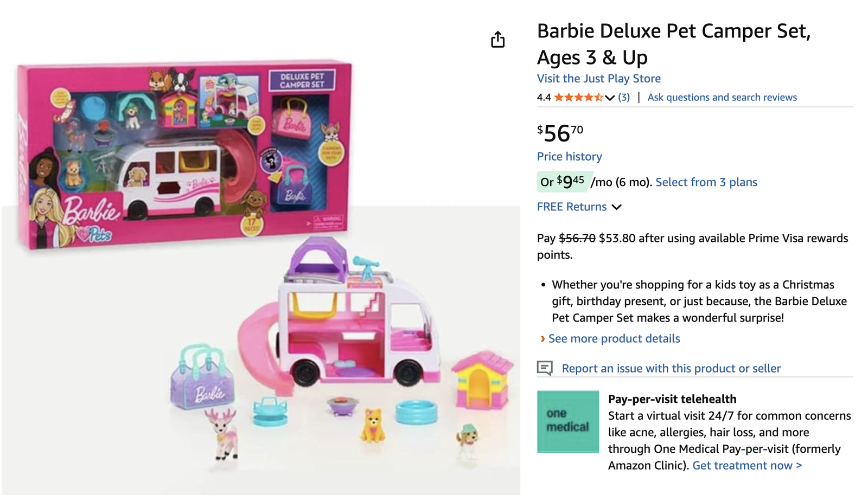Click the share icon above product image
The height and width of the screenshot is (500, 868).
pos(497,40)
